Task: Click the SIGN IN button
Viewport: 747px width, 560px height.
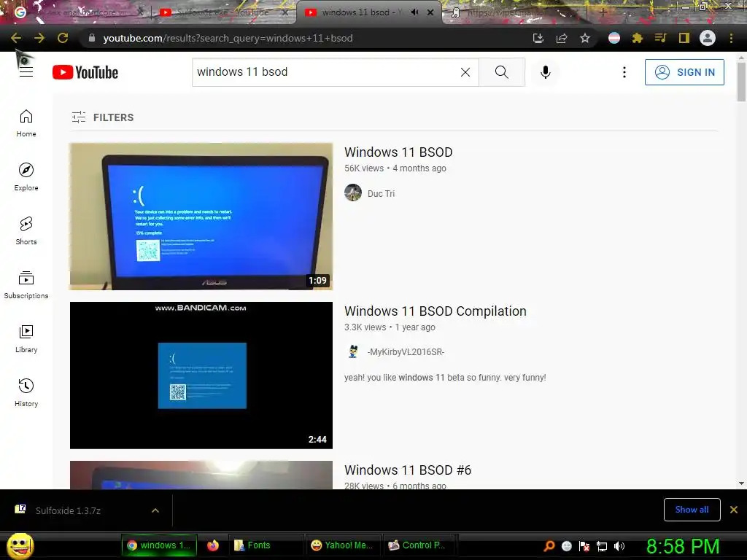Action: point(684,72)
